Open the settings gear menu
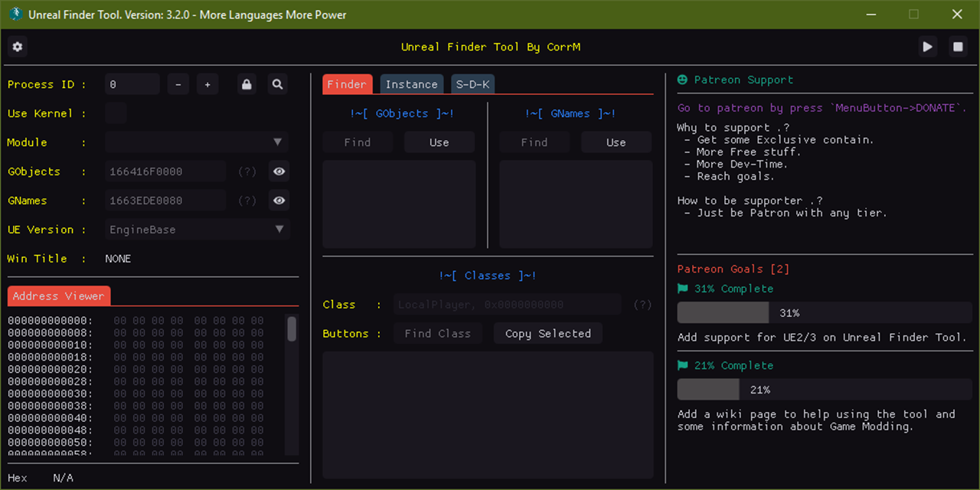 coord(18,47)
